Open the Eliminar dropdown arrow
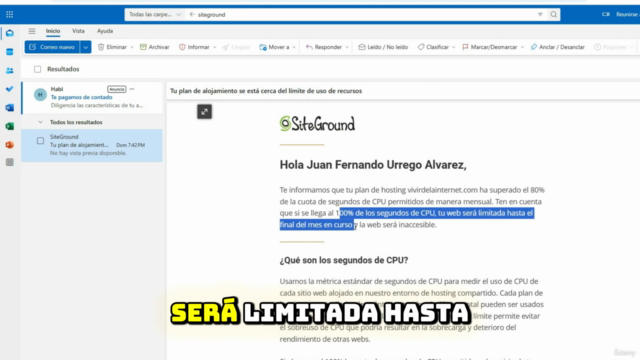 pos(132,47)
